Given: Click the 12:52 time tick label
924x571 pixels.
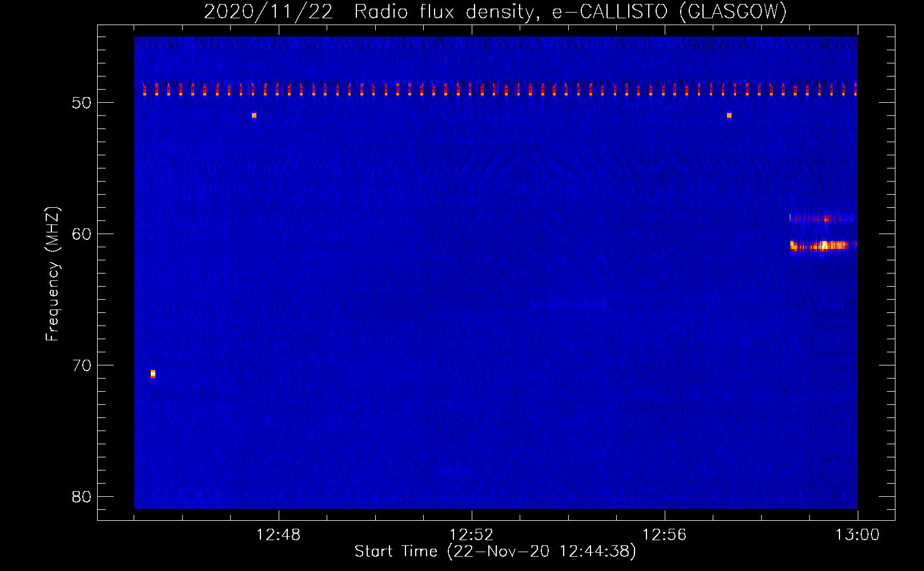Looking at the screenshot, I should pos(472,535).
